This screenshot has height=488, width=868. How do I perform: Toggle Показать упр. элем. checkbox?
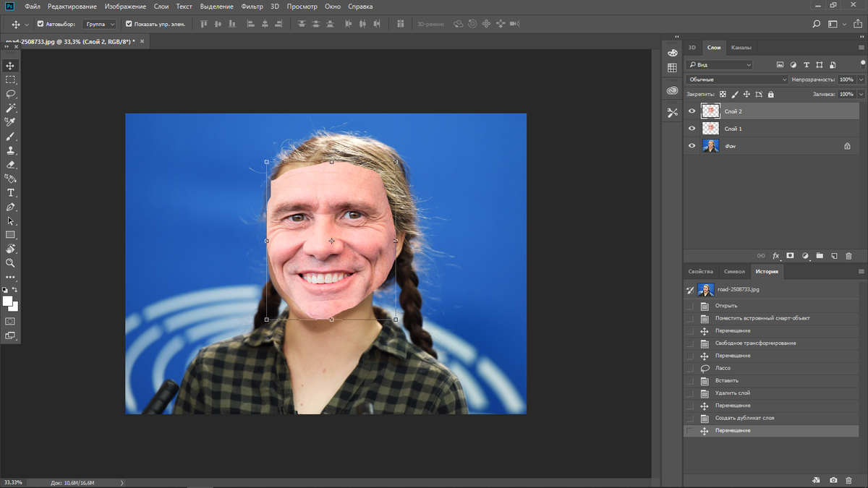129,24
